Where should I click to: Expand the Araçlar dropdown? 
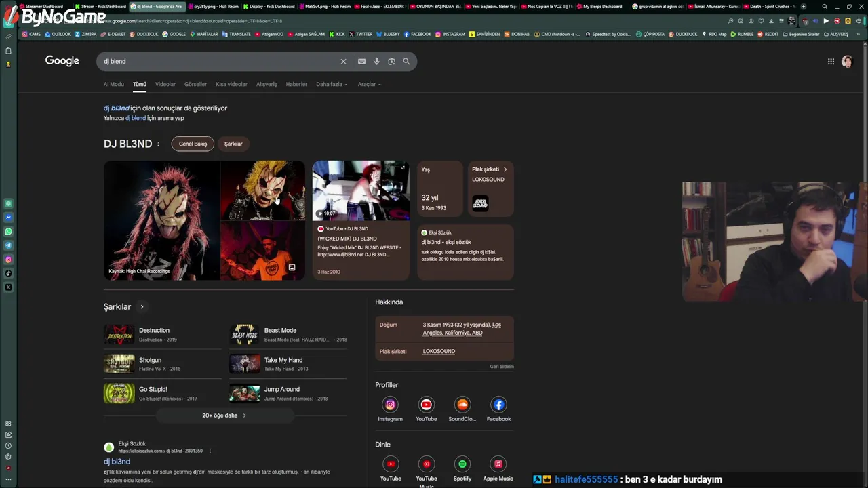[x=370, y=85]
